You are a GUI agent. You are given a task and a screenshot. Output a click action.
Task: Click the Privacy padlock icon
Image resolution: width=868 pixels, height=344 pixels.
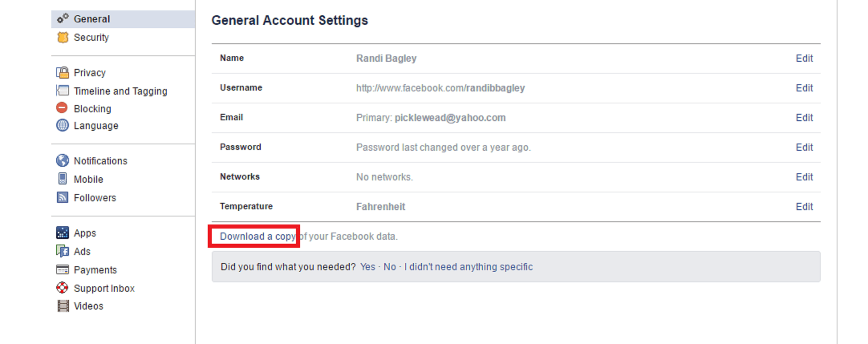pyautogui.click(x=63, y=73)
